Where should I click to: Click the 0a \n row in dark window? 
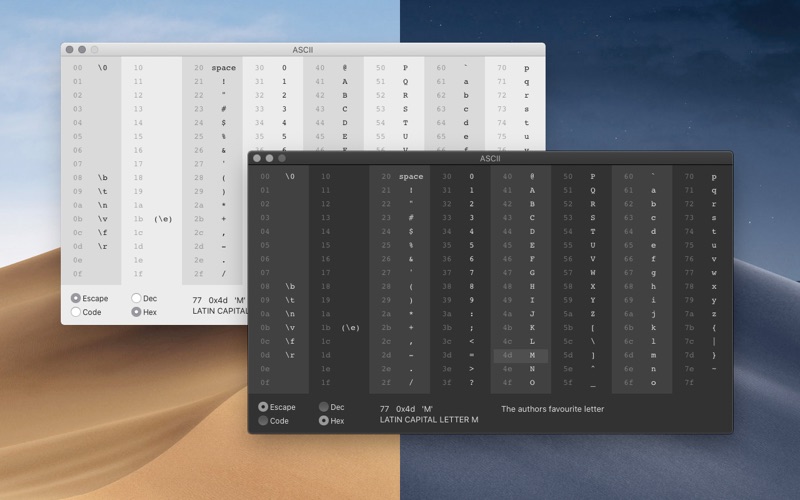278,314
